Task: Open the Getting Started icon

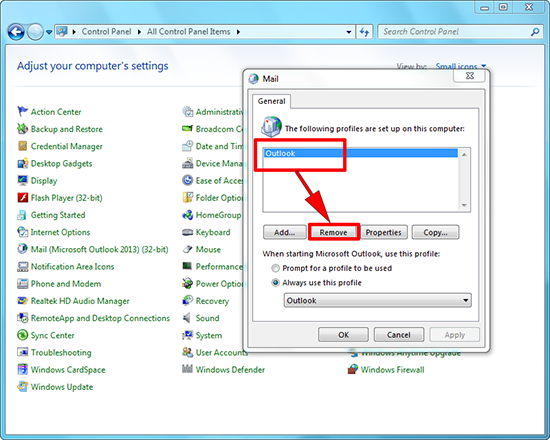Action: (x=22, y=215)
